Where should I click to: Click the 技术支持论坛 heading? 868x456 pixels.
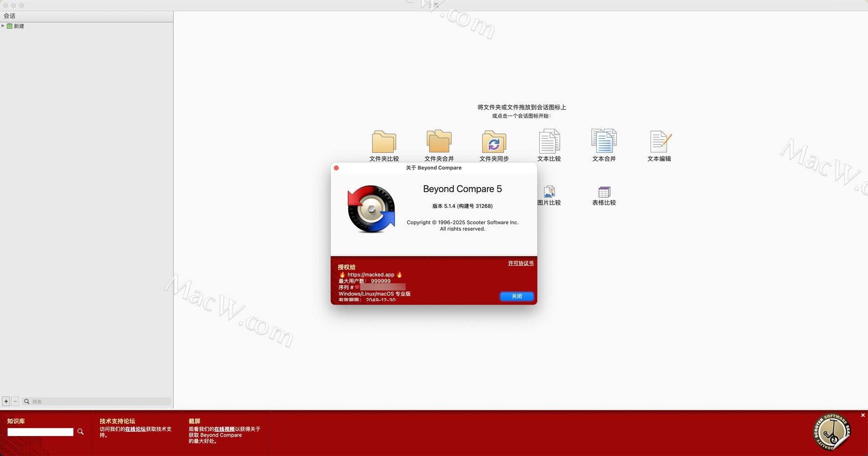tap(117, 421)
